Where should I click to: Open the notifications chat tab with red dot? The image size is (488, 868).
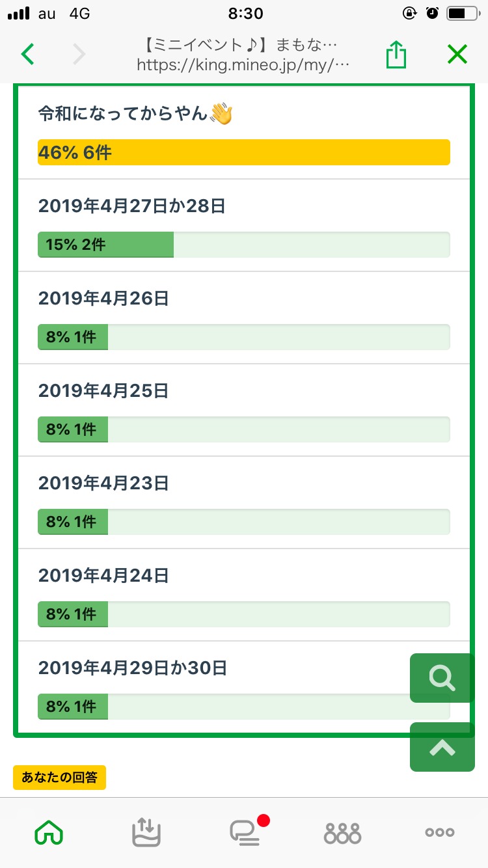point(245,832)
